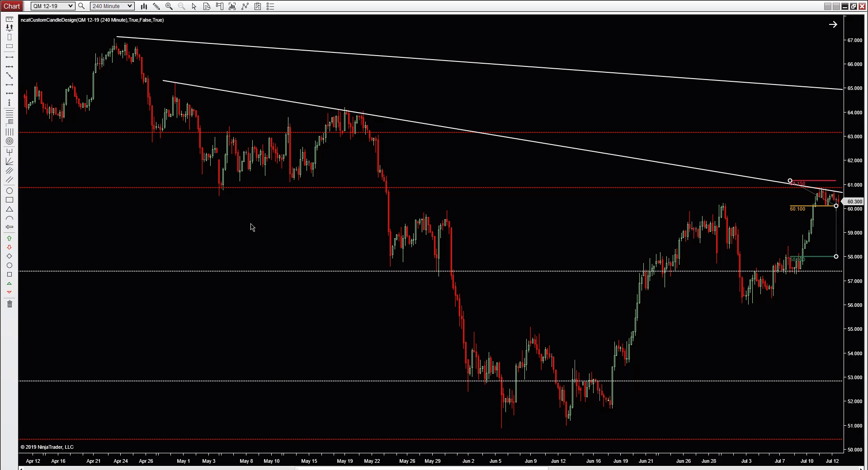Select the red Arrow Down marker
Viewport: 868px width, 470px height.
click(x=9, y=247)
